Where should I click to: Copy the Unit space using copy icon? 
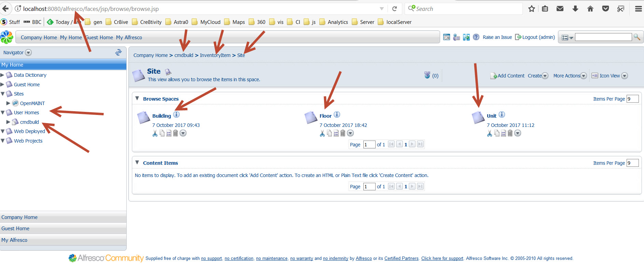497,133
